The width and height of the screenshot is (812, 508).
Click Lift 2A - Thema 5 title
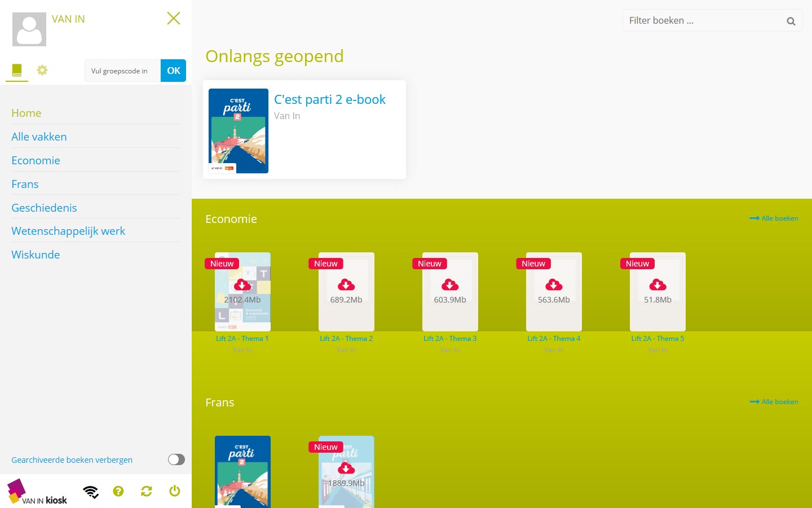pos(657,339)
